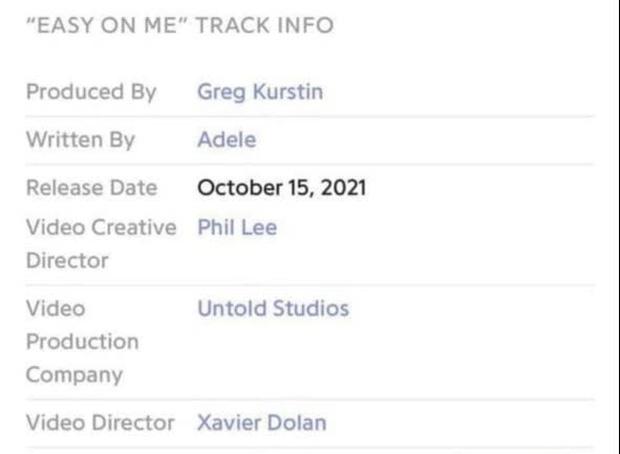Click the year 2021 in the release date
Image resolution: width=620 pixels, height=454 pixels.
point(340,187)
